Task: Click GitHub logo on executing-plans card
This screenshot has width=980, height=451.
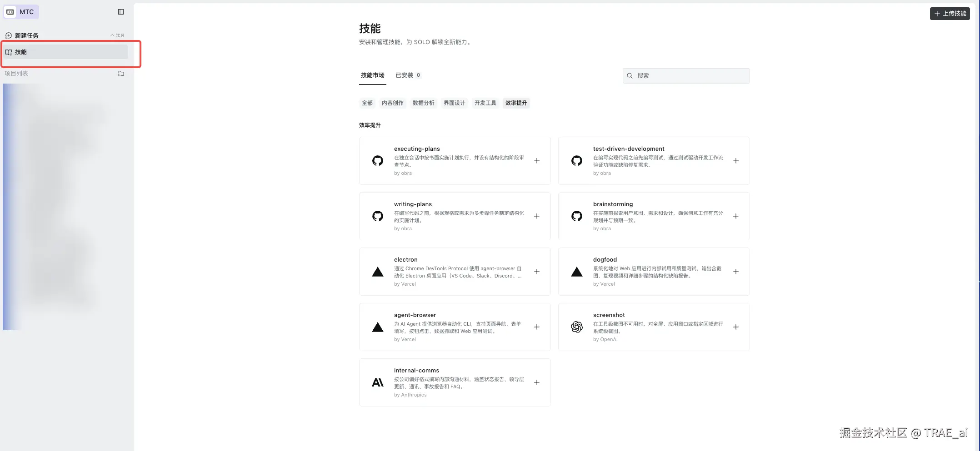Action: click(x=378, y=161)
